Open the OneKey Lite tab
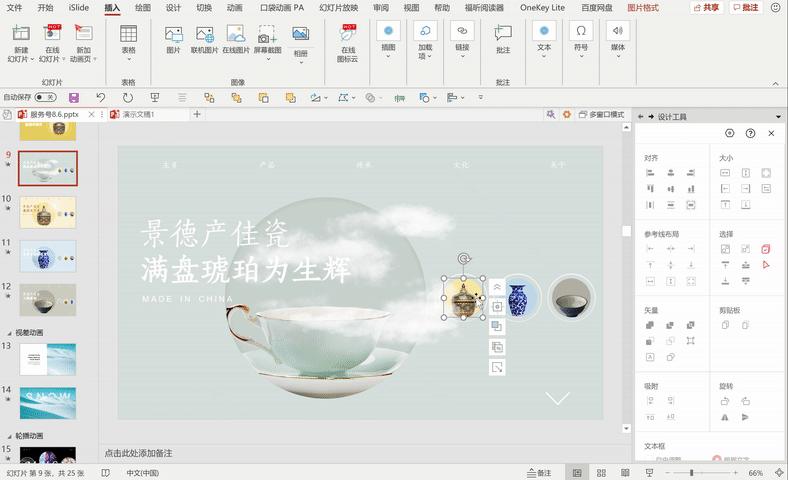 (542, 8)
